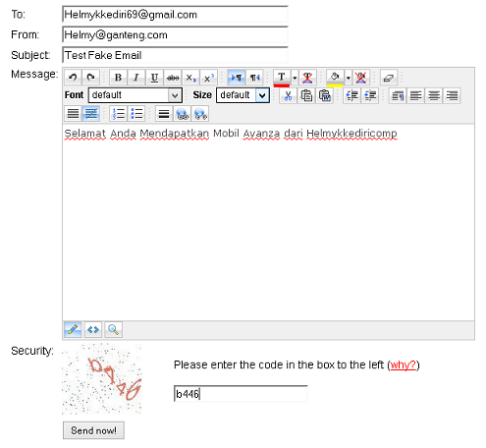Click the security code input box
Screen dimensions: 486x448
(241, 394)
